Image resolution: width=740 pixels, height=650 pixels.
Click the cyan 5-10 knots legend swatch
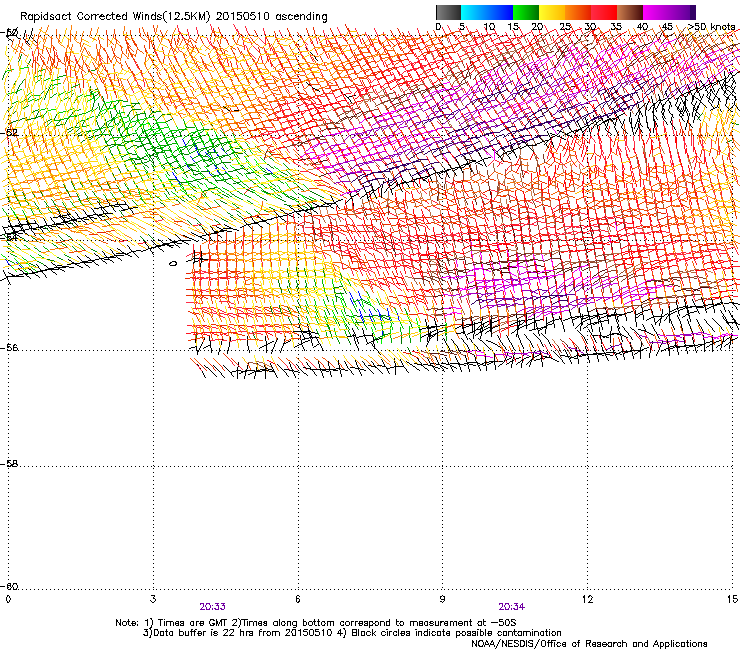point(474,12)
